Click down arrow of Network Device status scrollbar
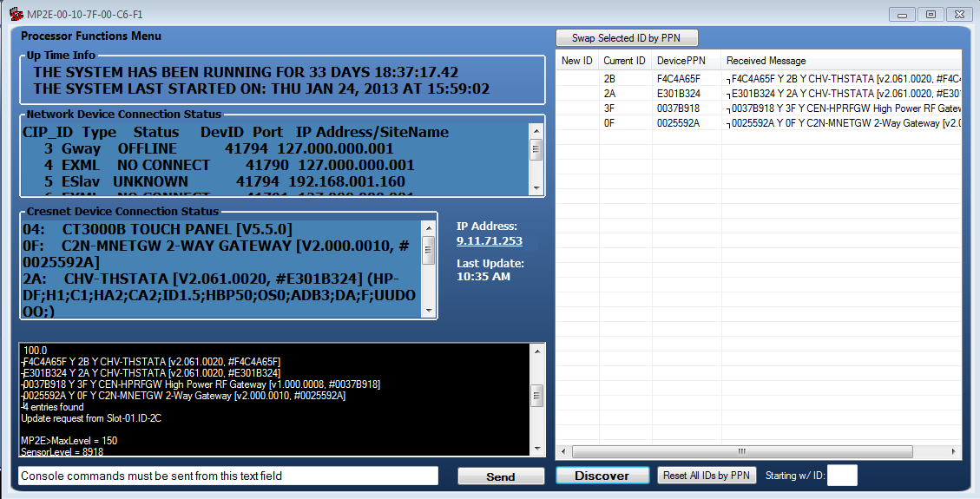 536,188
